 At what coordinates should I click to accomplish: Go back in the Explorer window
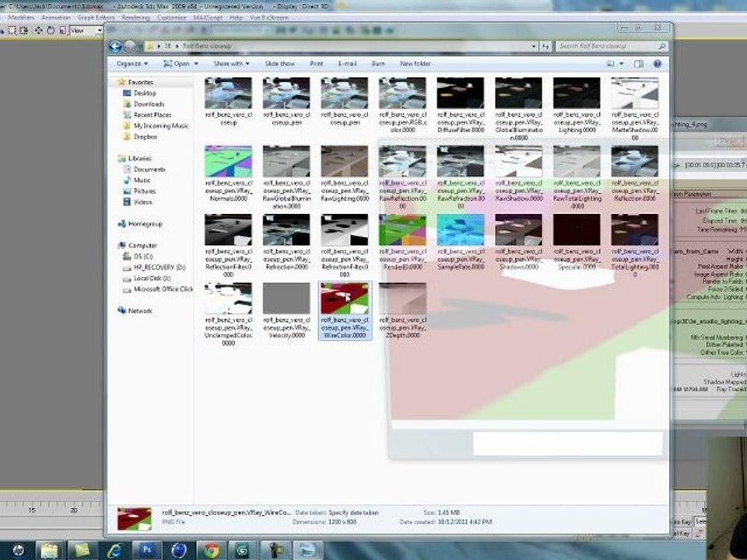click(x=115, y=46)
